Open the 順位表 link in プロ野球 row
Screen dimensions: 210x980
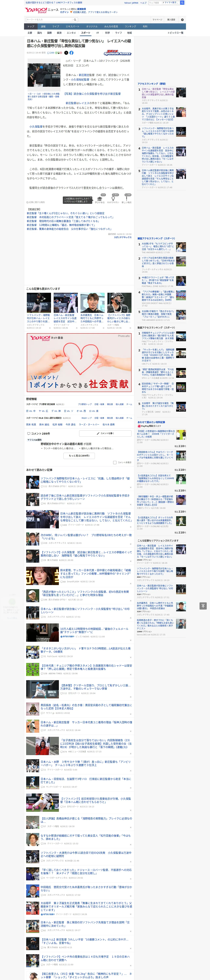(x=110, y=404)
